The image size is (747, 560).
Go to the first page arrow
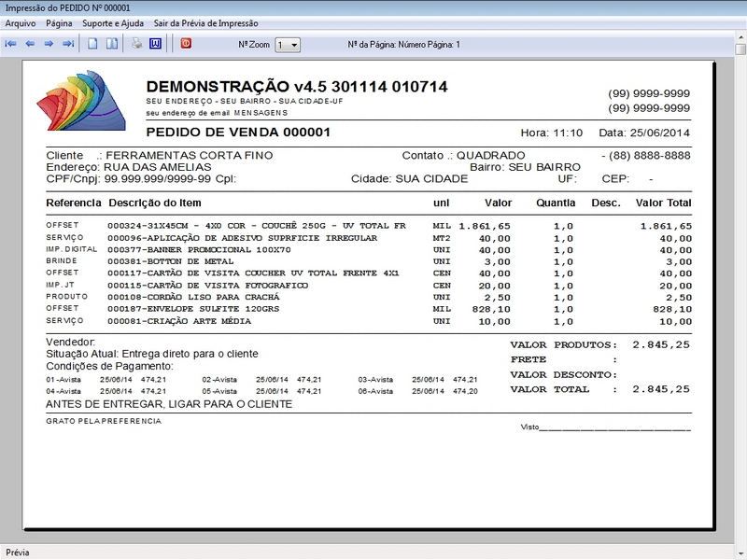click(11, 44)
